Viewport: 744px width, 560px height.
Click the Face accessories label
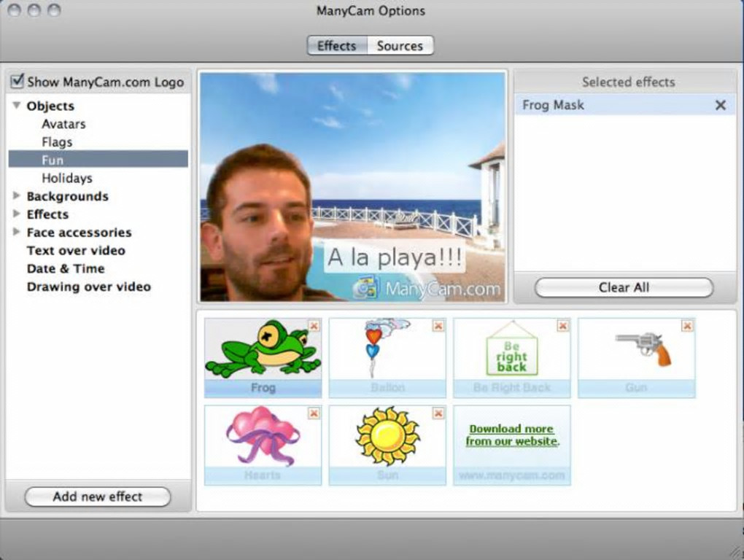(x=79, y=233)
